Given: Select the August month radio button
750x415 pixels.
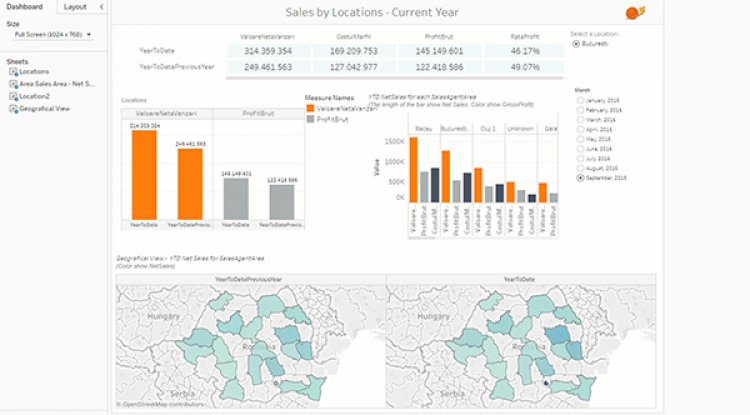Looking at the screenshot, I should (580, 168).
